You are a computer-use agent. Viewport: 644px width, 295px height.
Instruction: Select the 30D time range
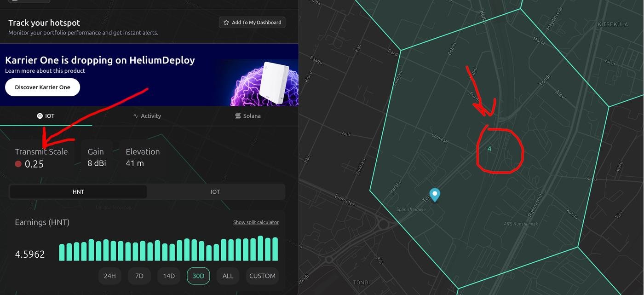198,276
